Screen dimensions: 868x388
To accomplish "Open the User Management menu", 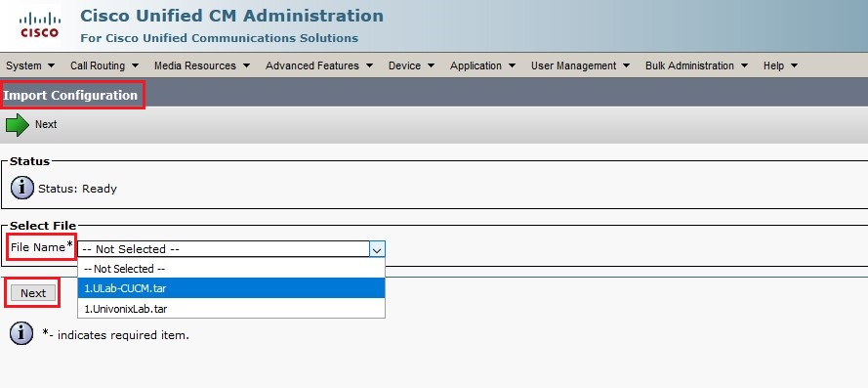I will [x=580, y=65].
